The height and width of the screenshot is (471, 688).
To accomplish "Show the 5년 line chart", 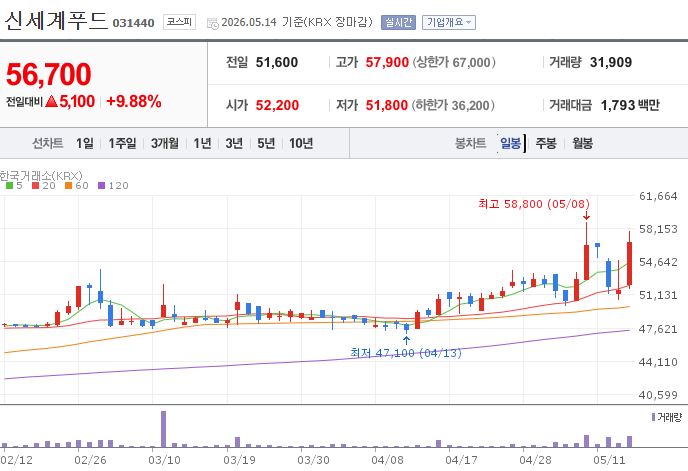I will 266,143.
